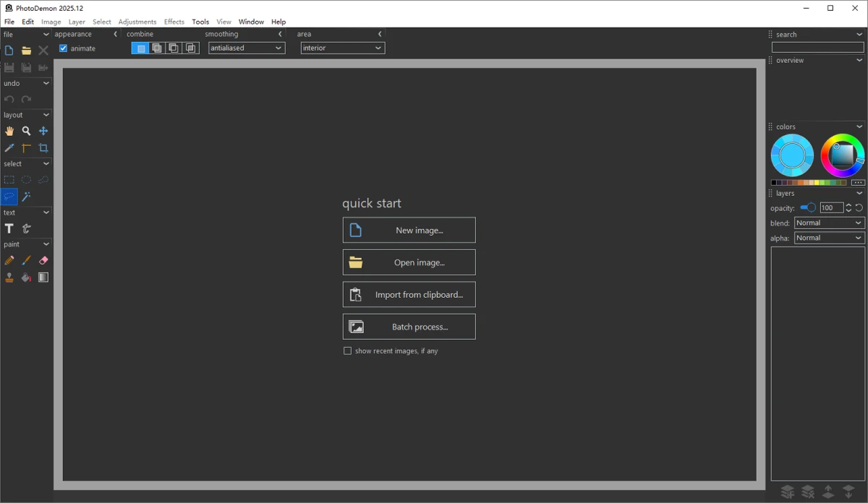Click the New image... button
This screenshot has width=868, height=503.
(409, 230)
